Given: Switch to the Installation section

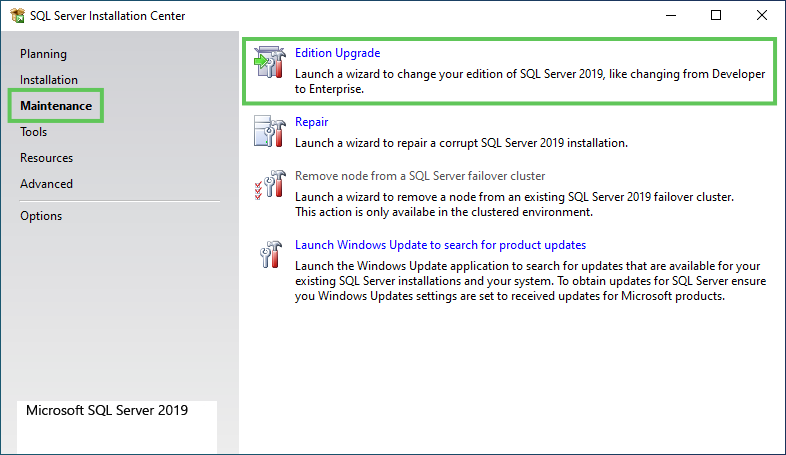Looking at the screenshot, I should (x=49, y=80).
